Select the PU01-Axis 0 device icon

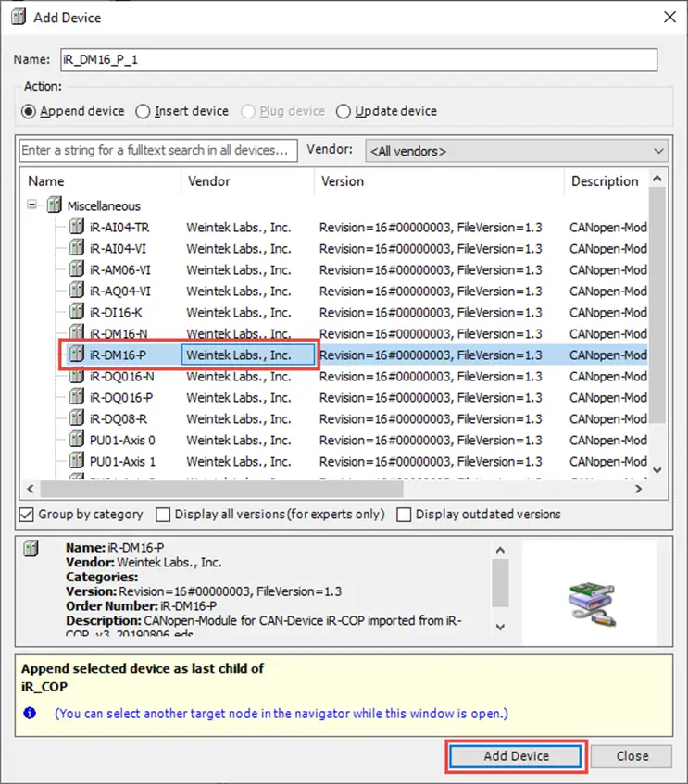77,440
